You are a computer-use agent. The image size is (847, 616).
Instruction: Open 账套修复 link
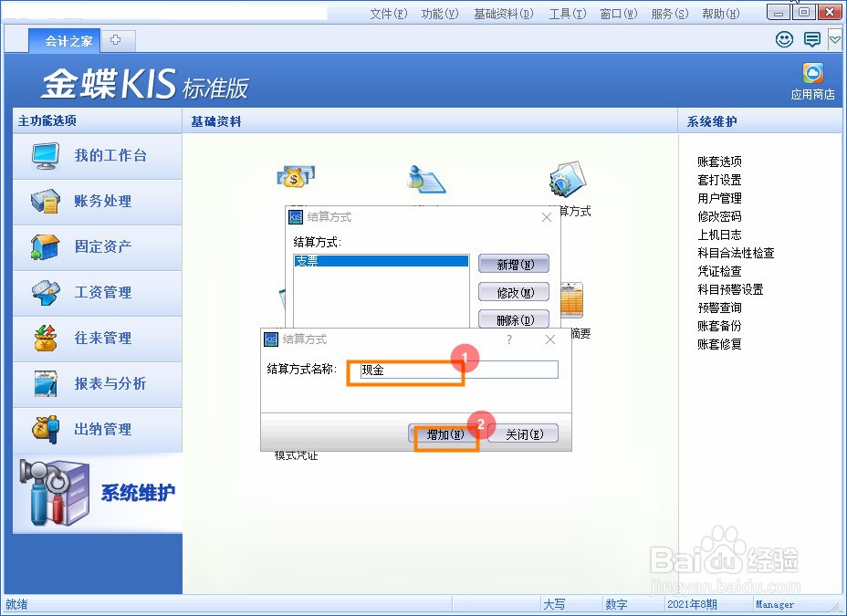[719, 344]
